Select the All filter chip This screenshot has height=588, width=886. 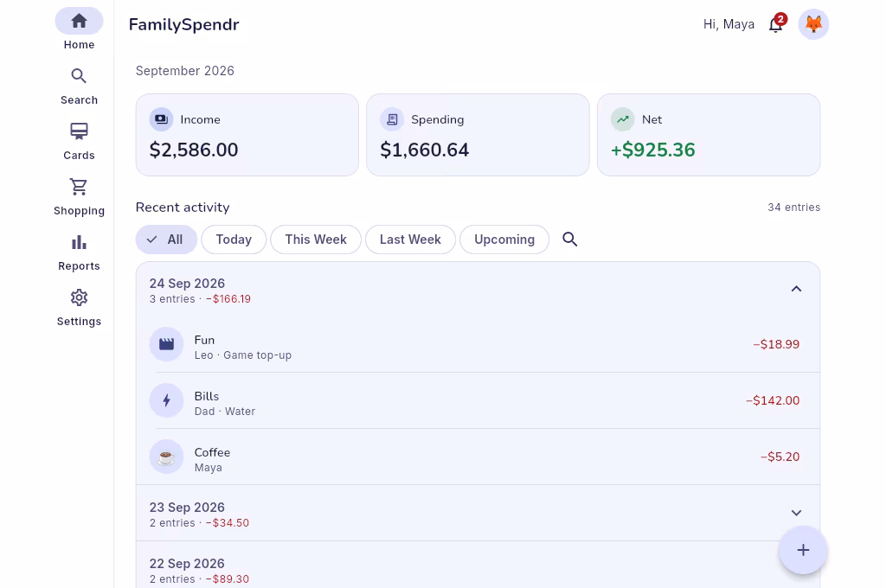[x=166, y=240]
